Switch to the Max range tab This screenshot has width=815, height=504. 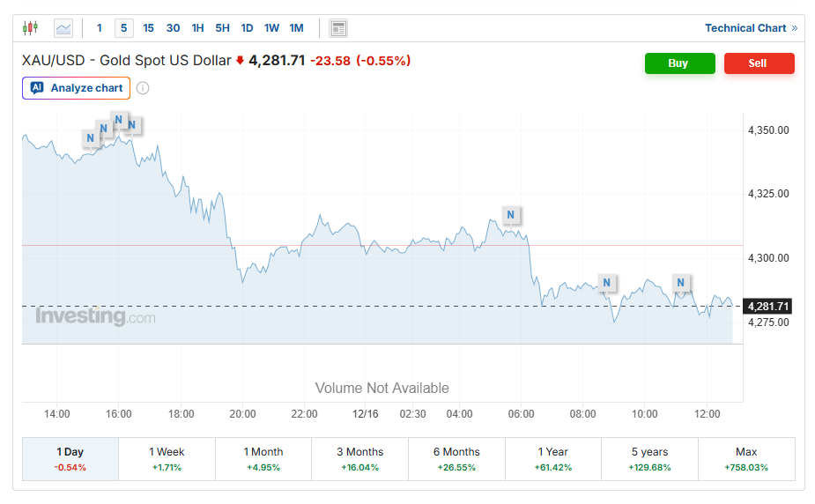coord(746,459)
